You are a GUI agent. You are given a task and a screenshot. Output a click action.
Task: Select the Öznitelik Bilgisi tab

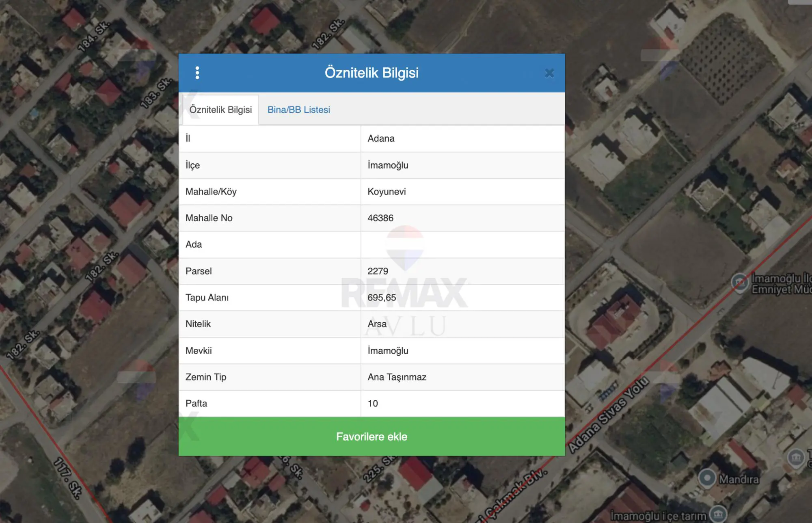pos(220,110)
